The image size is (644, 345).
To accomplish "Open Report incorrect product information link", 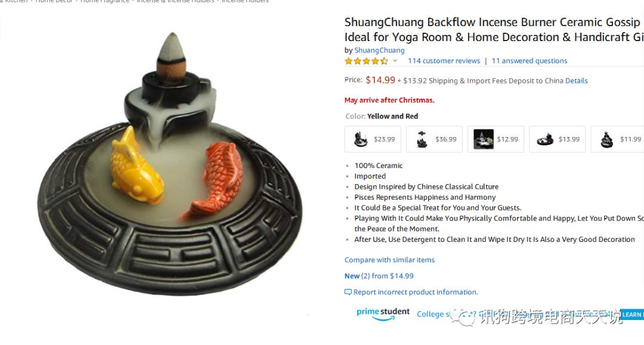I will (415, 292).
